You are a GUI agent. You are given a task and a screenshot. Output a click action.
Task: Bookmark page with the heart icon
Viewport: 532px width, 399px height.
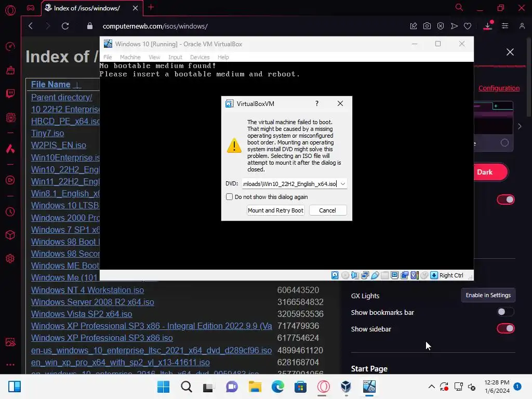click(x=468, y=26)
